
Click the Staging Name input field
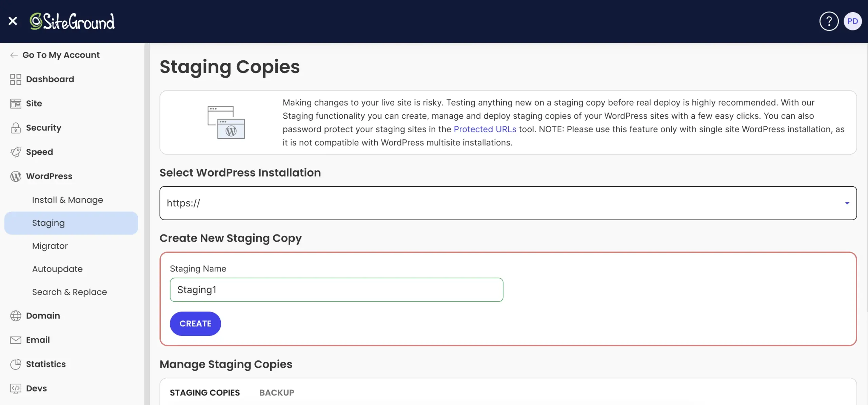[336, 290]
